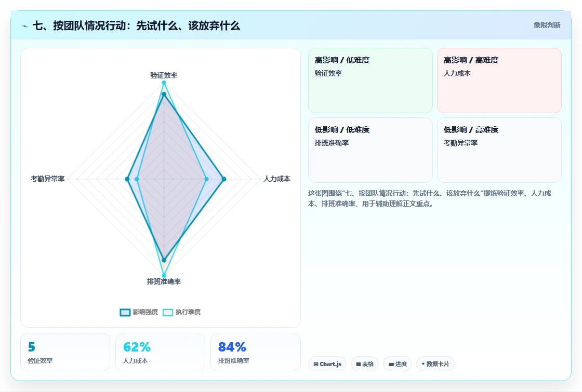Open the Chart.js tag pill
Viewport: 582px width, 392px height.
[327, 364]
